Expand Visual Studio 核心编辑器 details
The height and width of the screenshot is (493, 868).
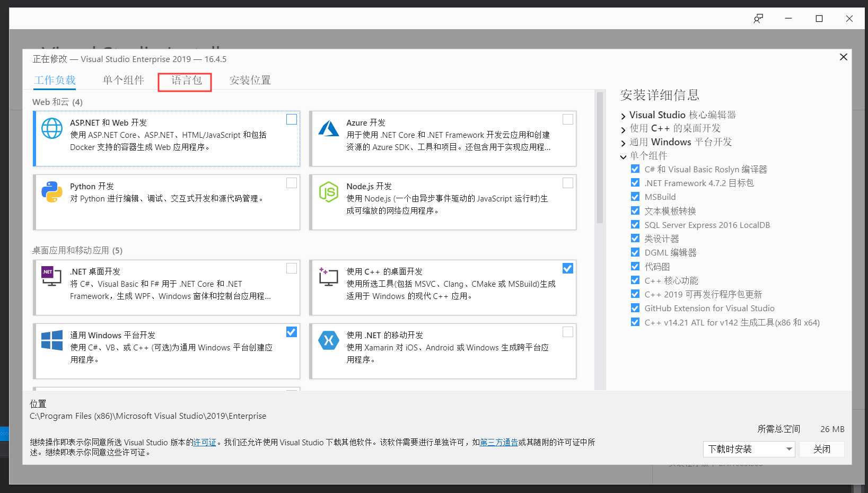point(623,116)
